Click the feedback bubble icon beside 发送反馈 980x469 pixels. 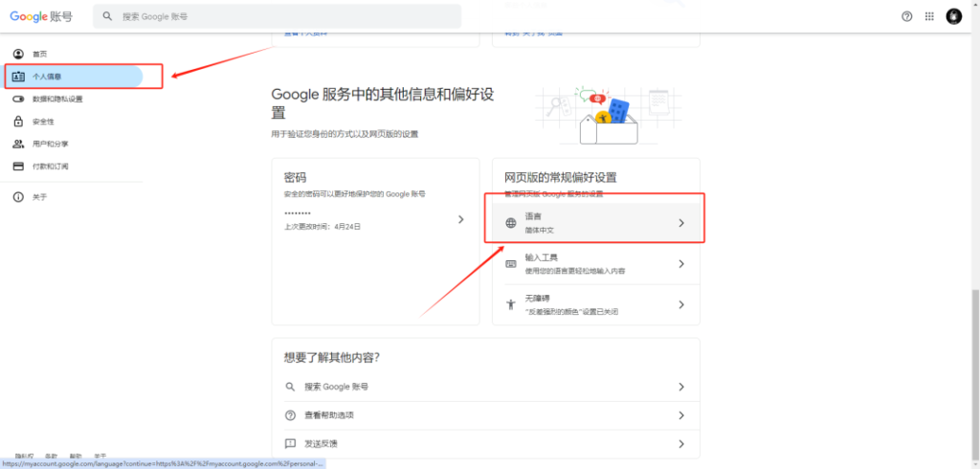[x=290, y=443]
